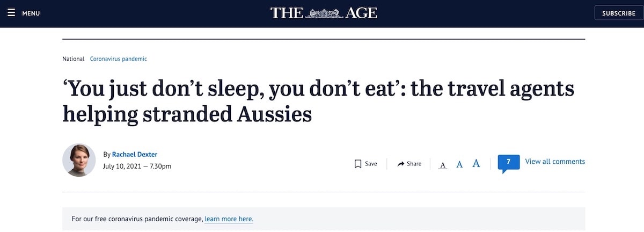Screen dimensions: 644x232
Task: Click the "learn more here" link
Action: tap(229, 219)
